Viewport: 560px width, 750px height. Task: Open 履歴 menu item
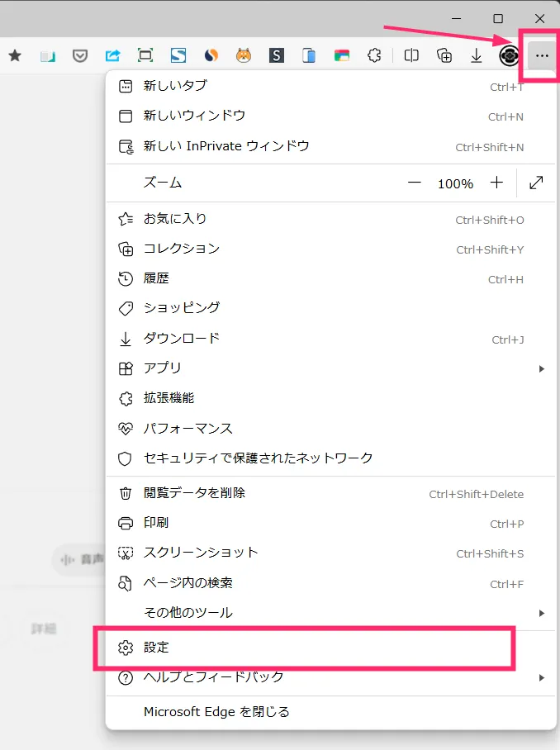pyautogui.click(x=330, y=278)
